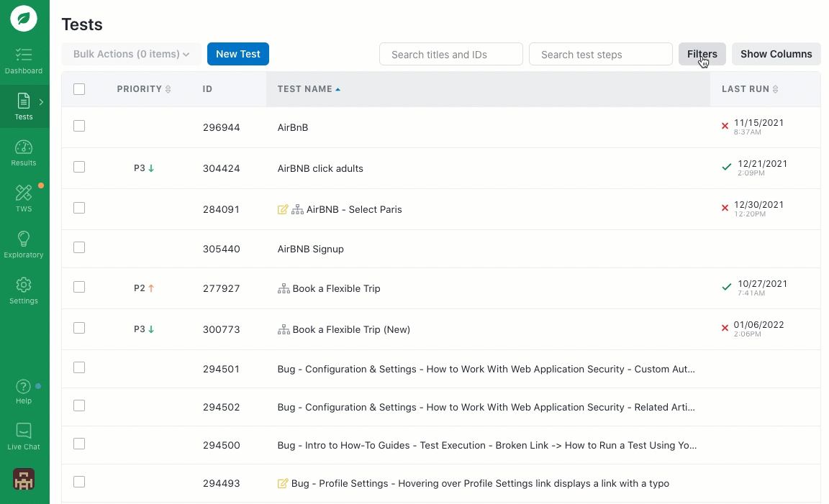Sort by the PRIORITY column
829x504 pixels.
[x=143, y=88]
